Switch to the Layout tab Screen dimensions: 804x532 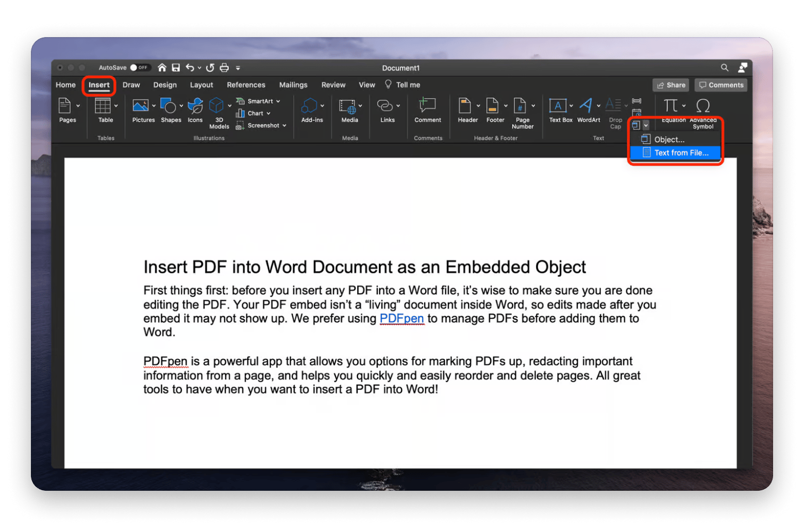(202, 85)
